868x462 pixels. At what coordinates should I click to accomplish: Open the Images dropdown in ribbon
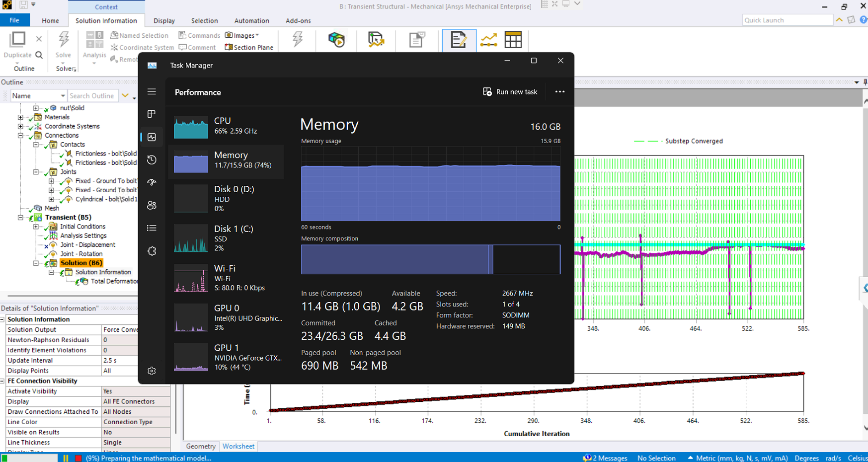242,35
